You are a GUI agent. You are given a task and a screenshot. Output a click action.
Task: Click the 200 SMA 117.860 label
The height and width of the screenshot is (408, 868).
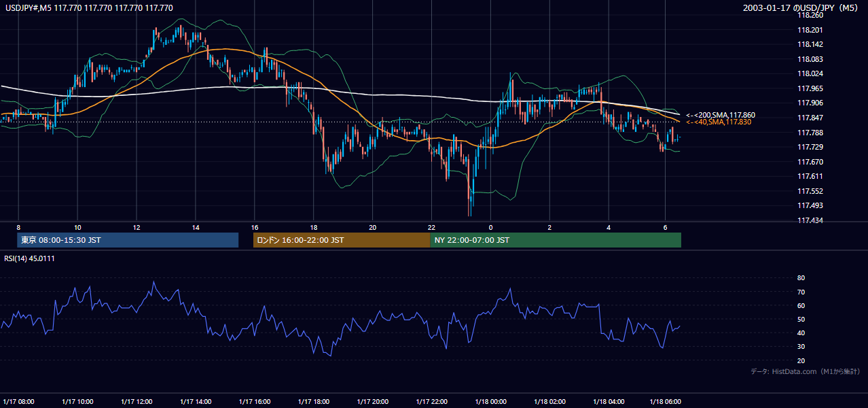(x=721, y=116)
